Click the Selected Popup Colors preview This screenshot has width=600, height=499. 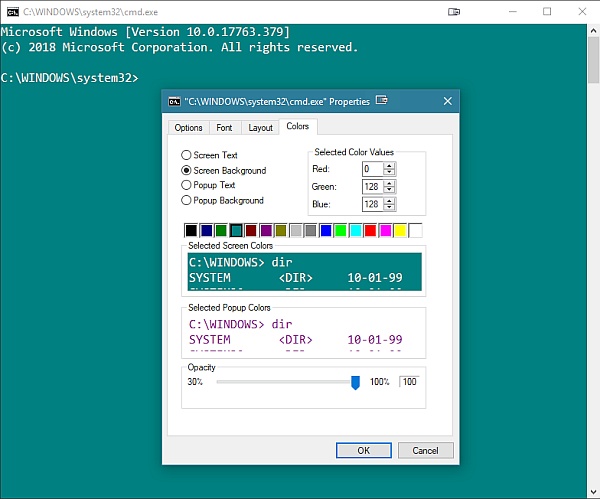click(305, 334)
